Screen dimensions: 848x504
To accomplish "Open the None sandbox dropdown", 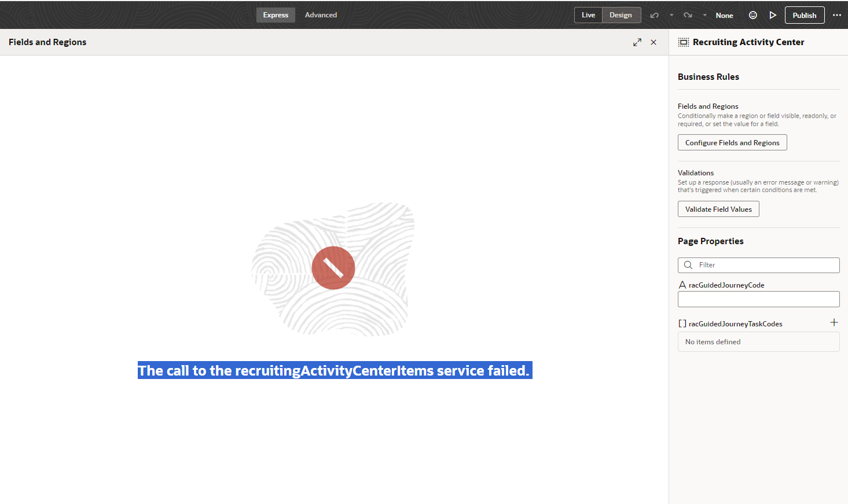I will click(724, 14).
